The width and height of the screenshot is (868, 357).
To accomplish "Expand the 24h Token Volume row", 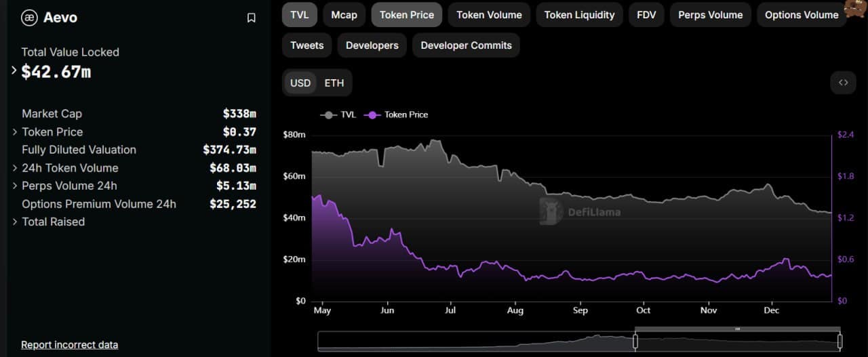I will pos(15,168).
